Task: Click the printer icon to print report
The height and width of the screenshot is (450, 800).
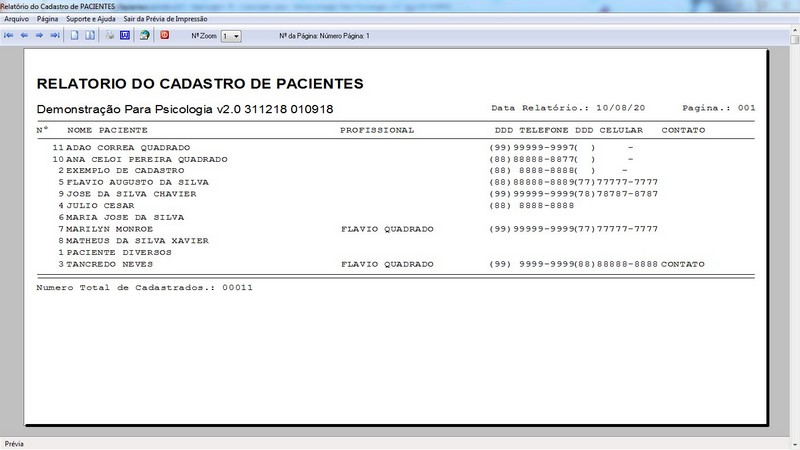Action: click(110, 36)
